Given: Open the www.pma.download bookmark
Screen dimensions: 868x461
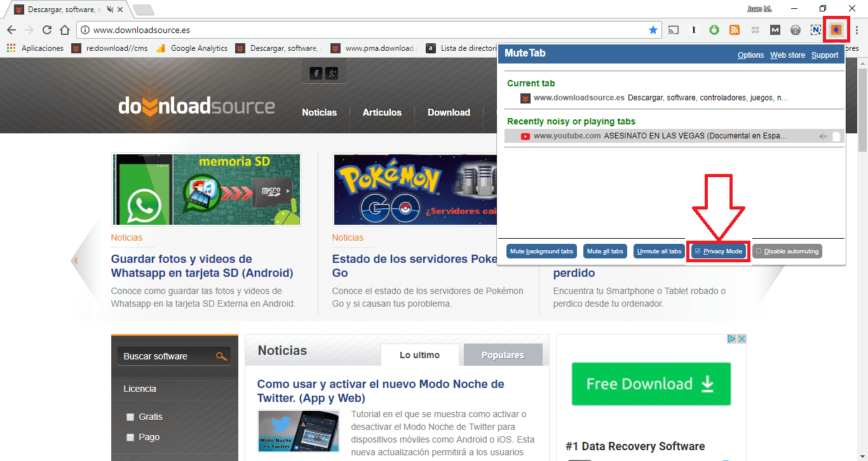Looking at the screenshot, I should [x=375, y=48].
